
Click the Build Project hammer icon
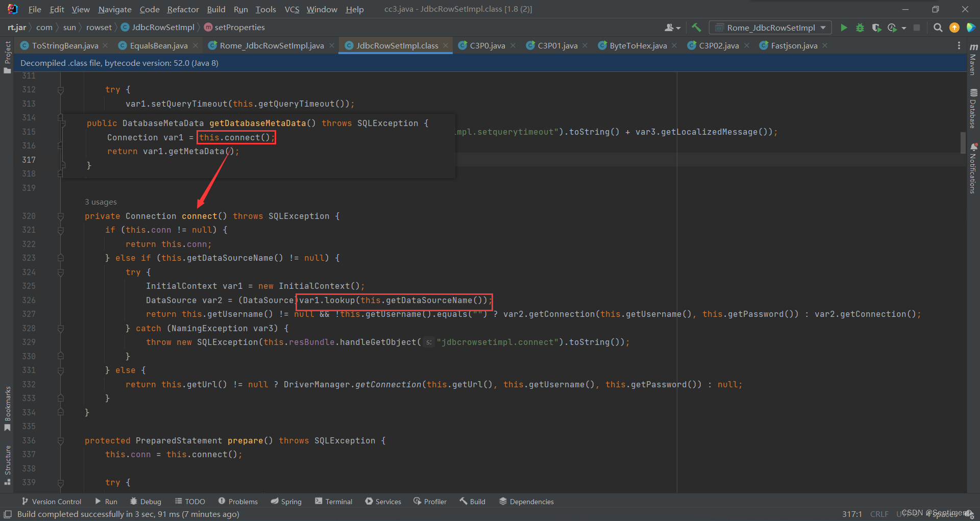696,28
